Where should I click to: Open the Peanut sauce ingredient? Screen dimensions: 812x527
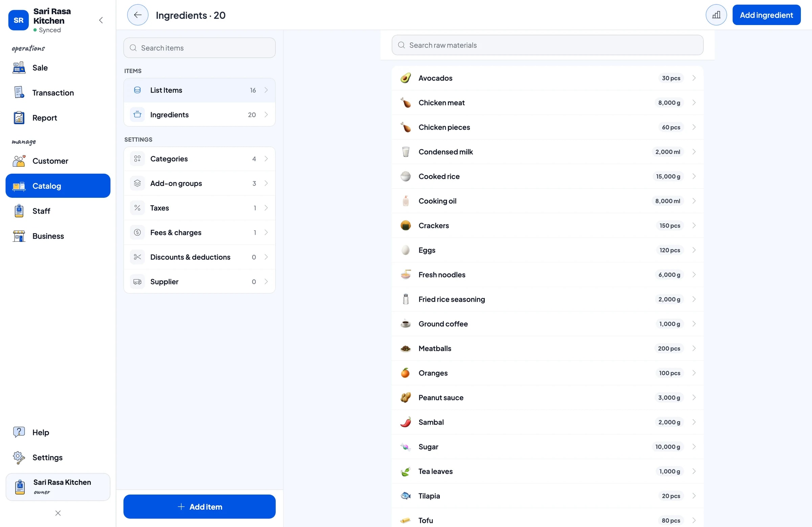click(x=547, y=398)
